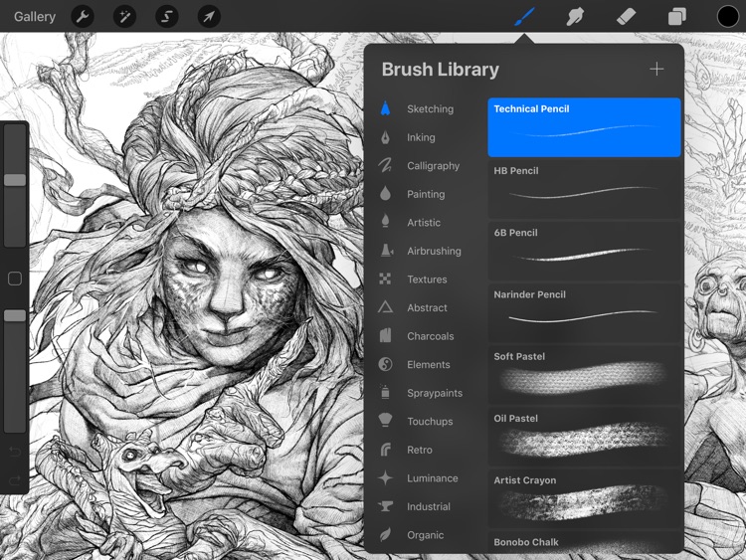
Task: Switch to the Charcoals brush set
Action: pyautogui.click(x=430, y=336)
